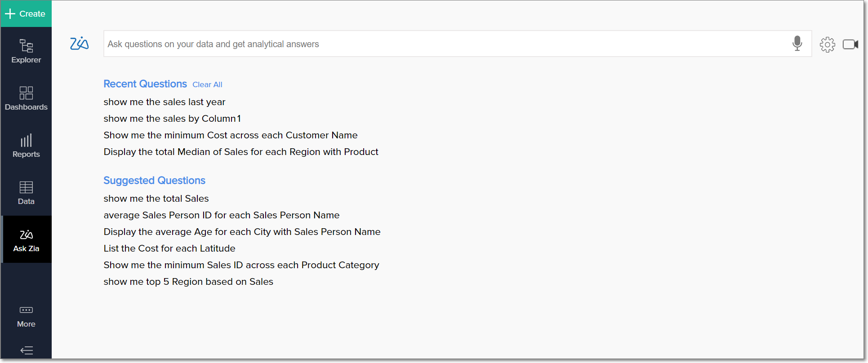Choose "show me the total Sales" suggestion
868x363 pixels.
156,199
